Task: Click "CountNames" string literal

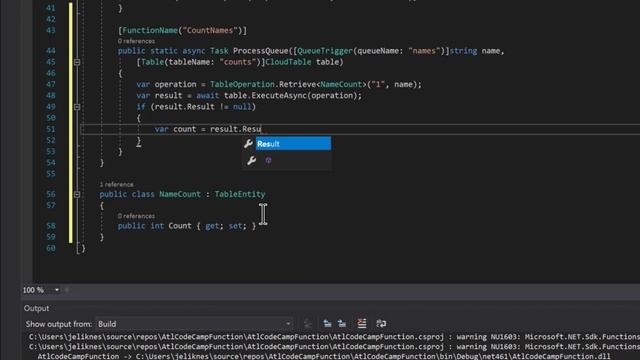Action: point(210,31)
